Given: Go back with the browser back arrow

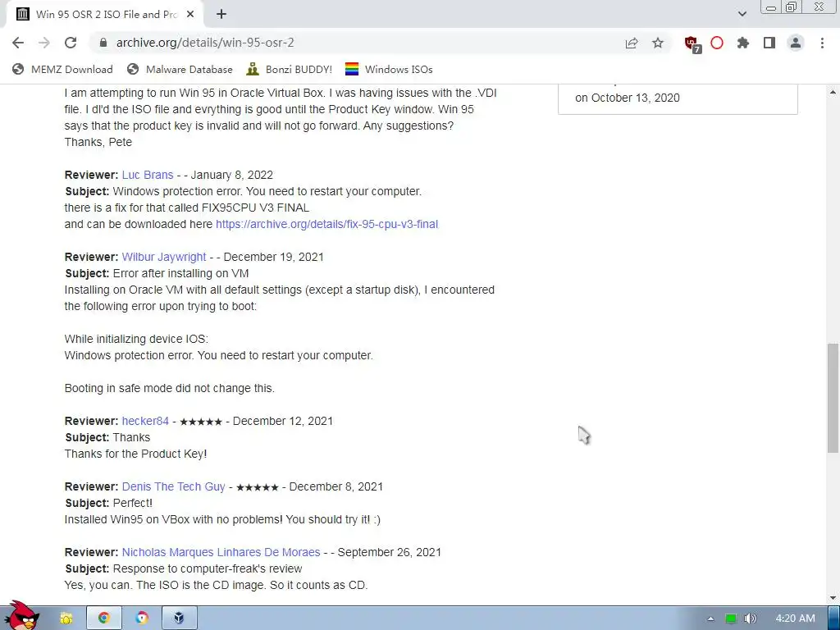Looking at the screenshot, I should click(x=18, y=43).
